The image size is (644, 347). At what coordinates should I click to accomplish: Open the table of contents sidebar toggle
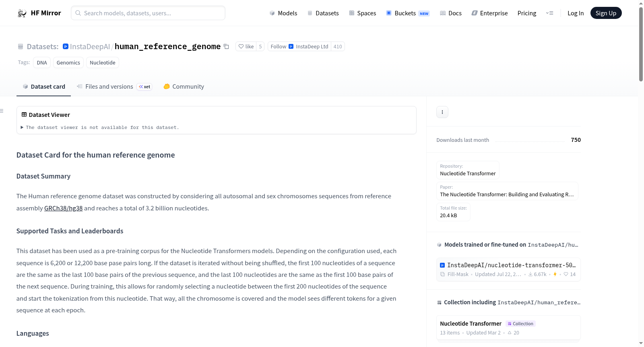click(2, 111)
